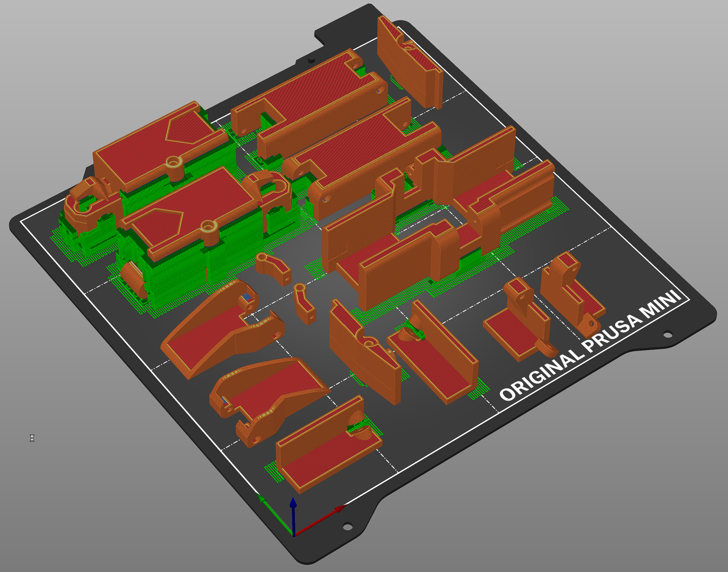Click the bed mounting hole near the PRUSA MINI text
728x572 pixels.
click(667, 334)
